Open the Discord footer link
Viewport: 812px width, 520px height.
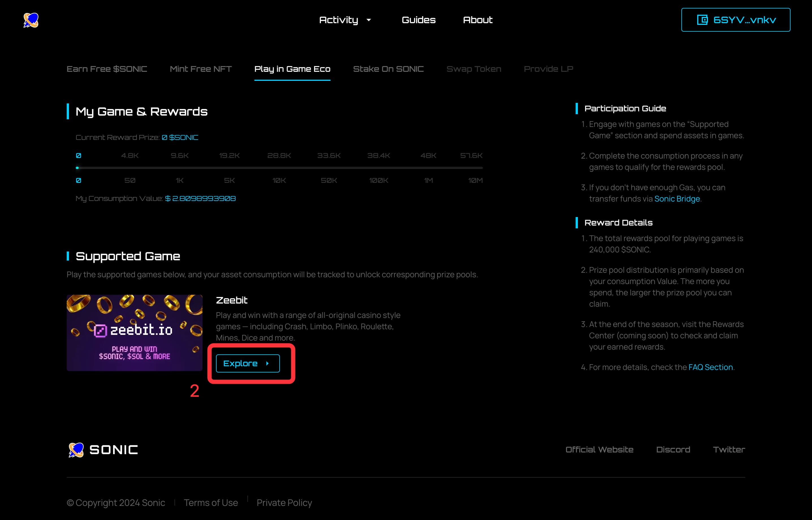pos(673,450)
